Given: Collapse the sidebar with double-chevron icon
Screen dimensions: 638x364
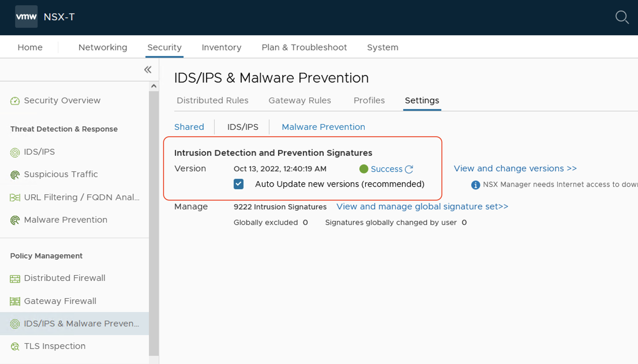Looking at the screenshot, I should [x=148, y=70].
